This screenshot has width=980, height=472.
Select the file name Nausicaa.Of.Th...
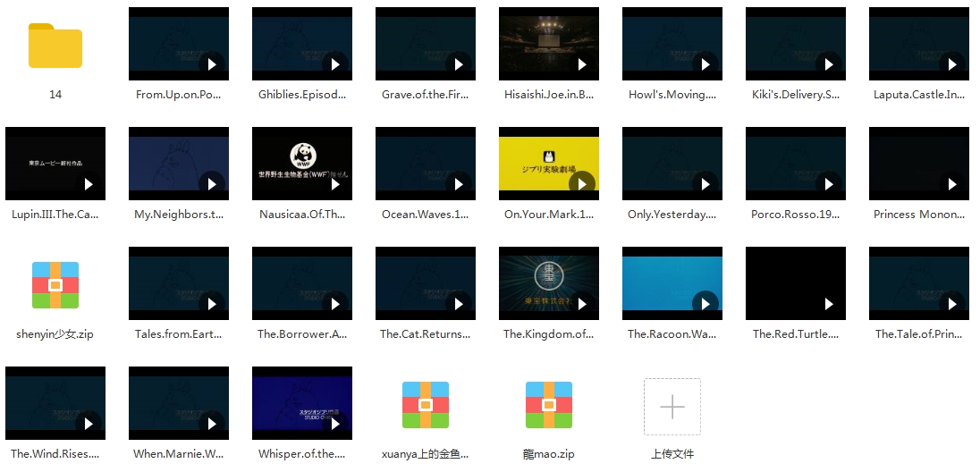click(x=302, y=215)
